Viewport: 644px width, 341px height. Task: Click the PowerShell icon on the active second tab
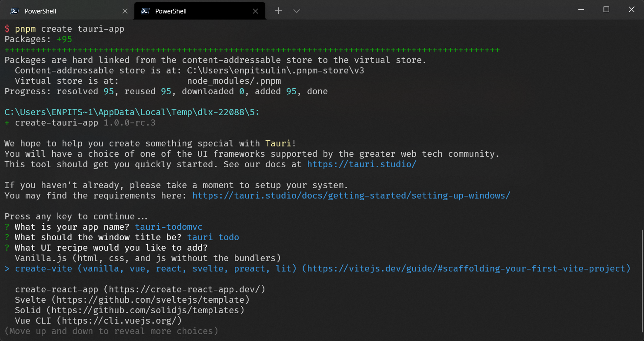(x=145, y=11)
